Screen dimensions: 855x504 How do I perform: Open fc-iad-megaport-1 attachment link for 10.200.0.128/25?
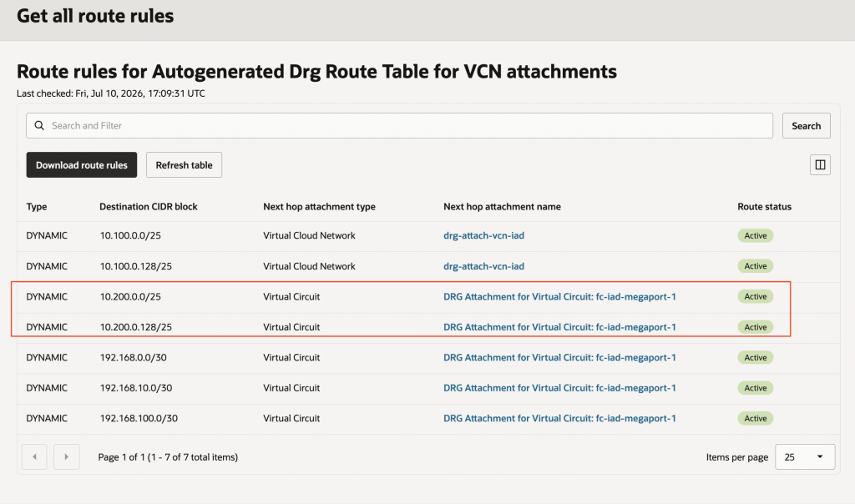pos(559,327)
